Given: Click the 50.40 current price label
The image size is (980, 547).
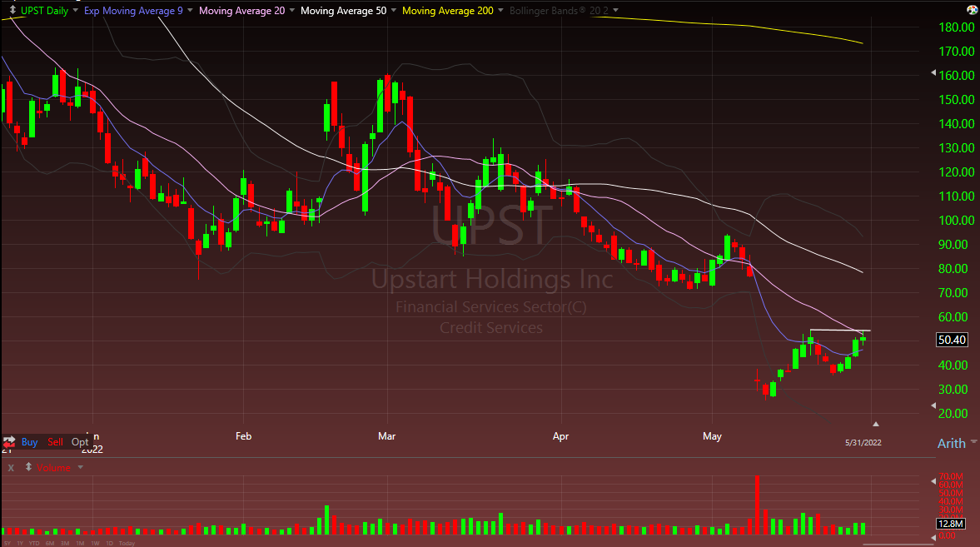Looking at the screenshot, I should (x=952, y=340).
